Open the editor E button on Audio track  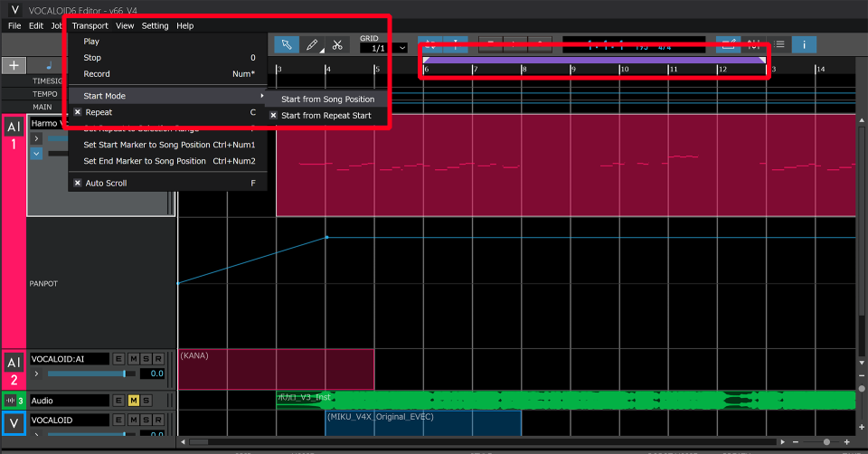(118, 401)
